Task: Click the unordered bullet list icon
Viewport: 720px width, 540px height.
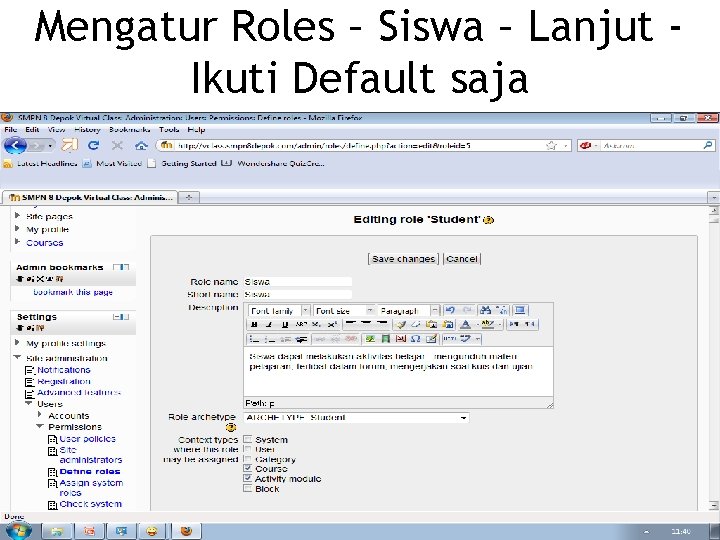Action: pos(254,339)
